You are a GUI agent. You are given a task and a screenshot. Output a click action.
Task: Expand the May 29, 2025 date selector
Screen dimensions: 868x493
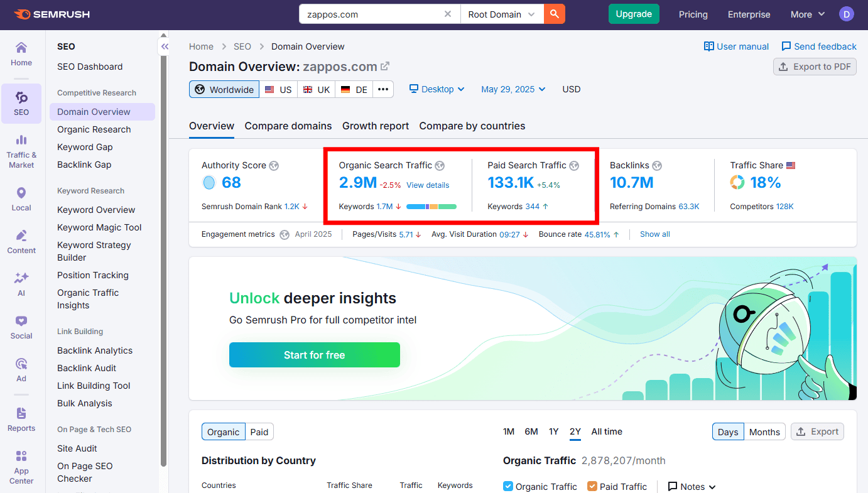[513, 89]
